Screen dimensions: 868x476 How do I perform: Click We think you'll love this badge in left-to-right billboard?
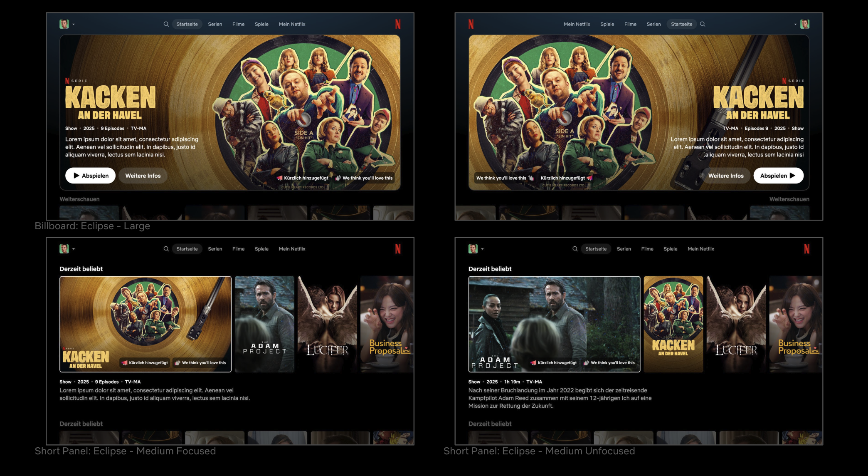click(364, 178)
